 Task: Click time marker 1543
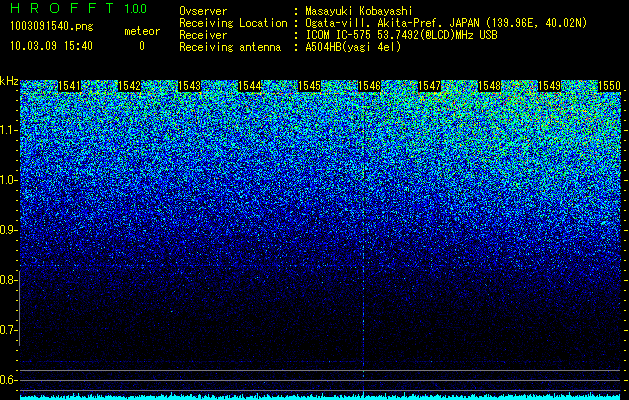(x=189, y=86)
